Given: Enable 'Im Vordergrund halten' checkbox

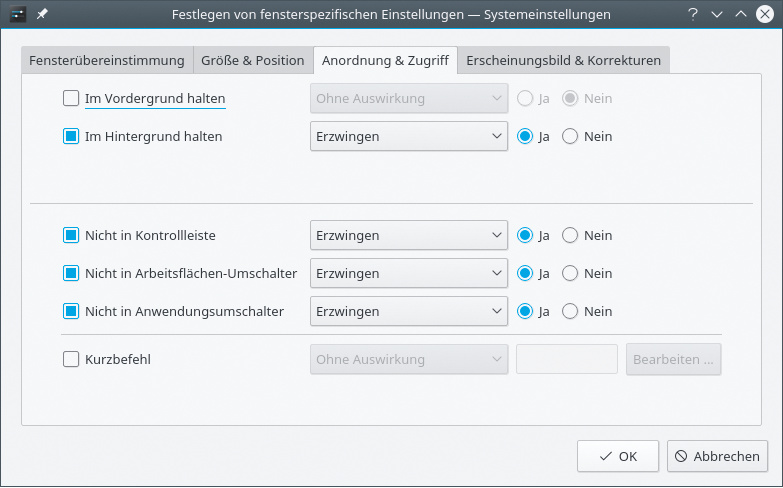Looking at the screenshot, I should point(71,98).
